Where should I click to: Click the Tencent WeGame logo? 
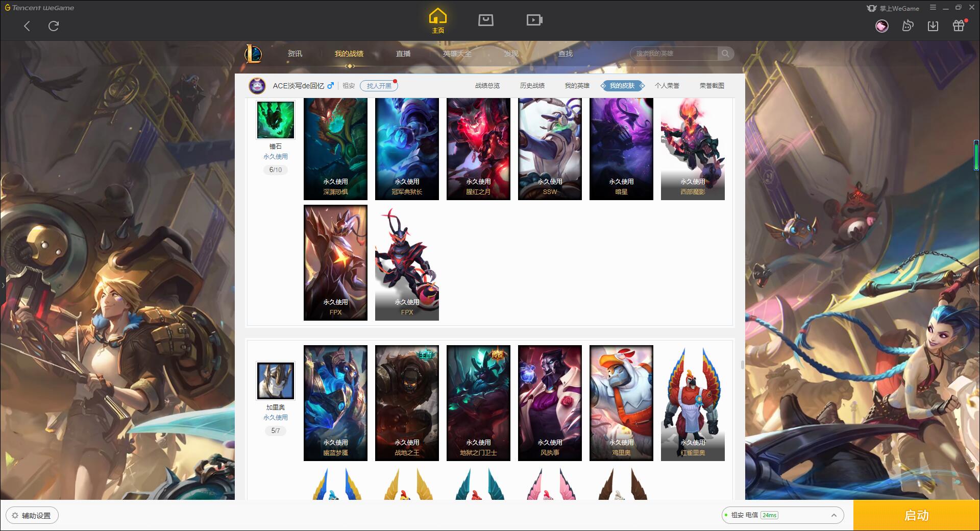tap(39, 8)
